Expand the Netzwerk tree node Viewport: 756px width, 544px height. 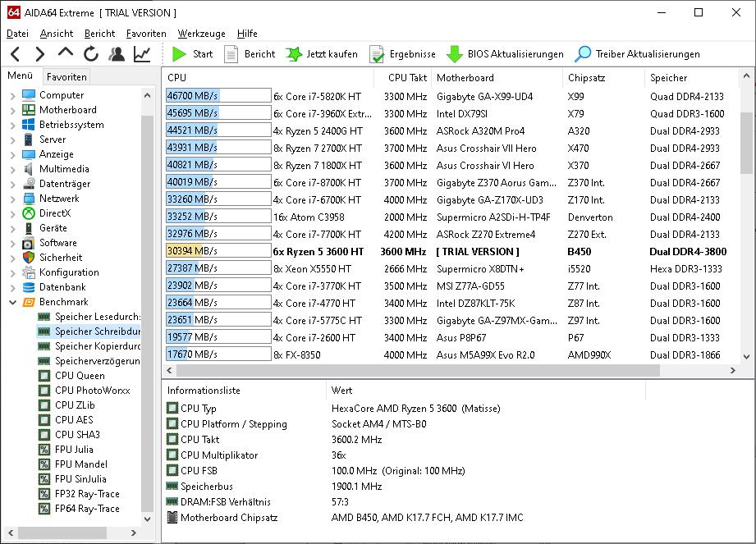click(x=13, y=199)
